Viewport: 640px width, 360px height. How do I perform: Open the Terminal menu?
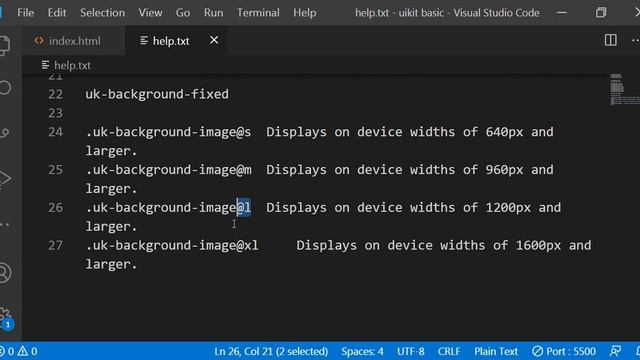tap(258, 13)
